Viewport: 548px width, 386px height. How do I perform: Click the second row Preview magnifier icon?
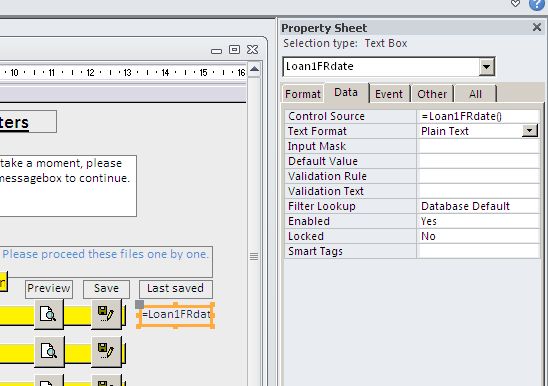pos(49,351)
